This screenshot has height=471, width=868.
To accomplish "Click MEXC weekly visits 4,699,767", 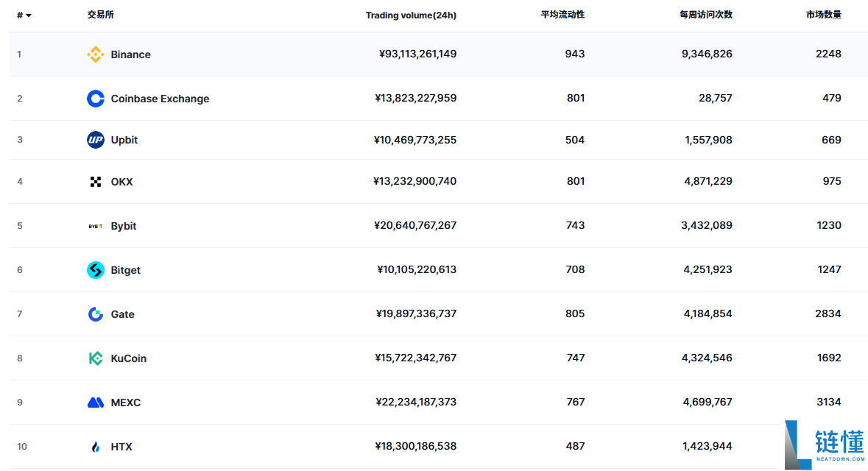I will pos(708,402).
